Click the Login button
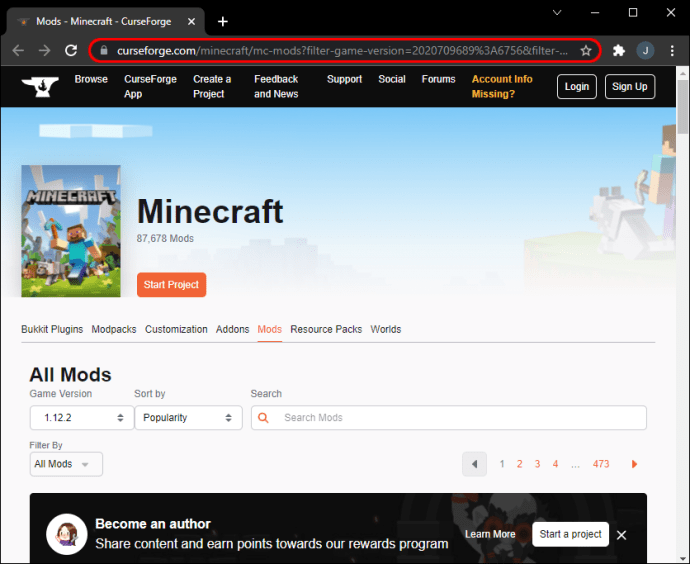 576,87
